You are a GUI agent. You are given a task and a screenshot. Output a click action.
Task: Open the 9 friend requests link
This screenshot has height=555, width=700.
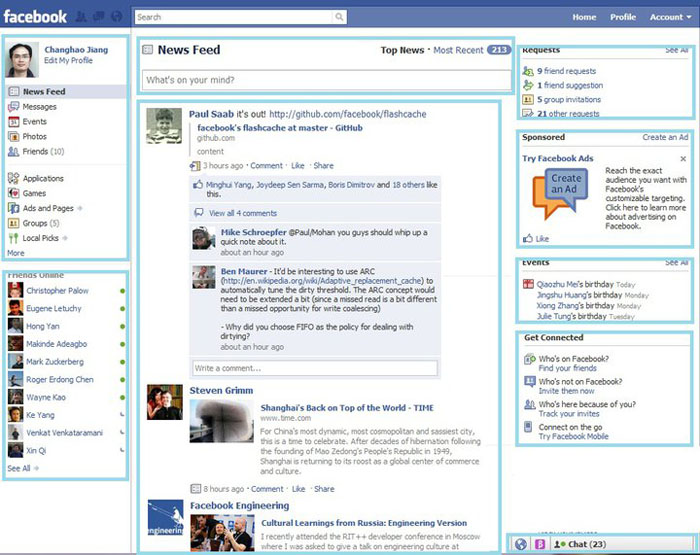(566, 71)
